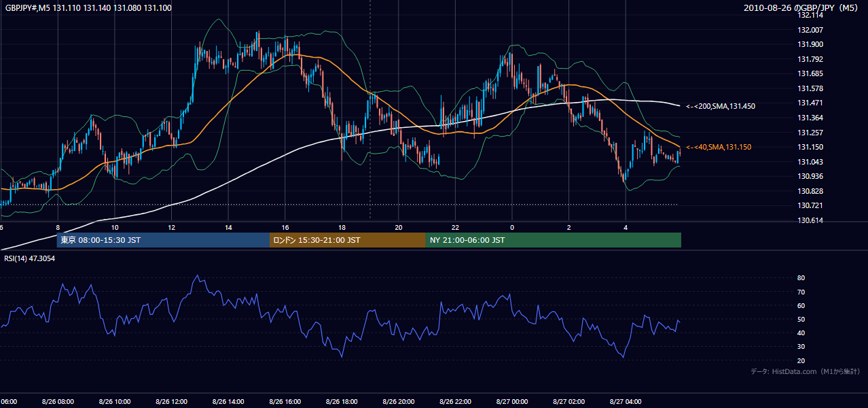Click the 8/26 20:00 time axis label

(398, 402)
